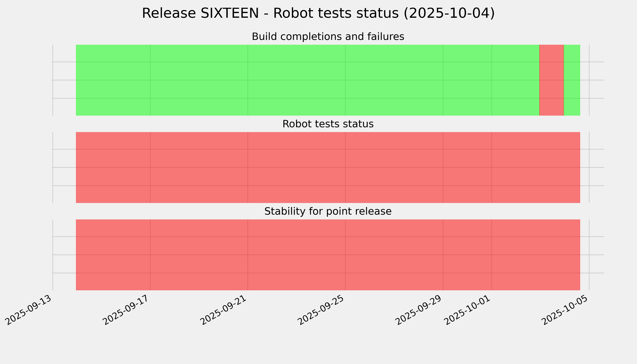Click the "Robot tests status" subplot heading above the middle chart

click(x=328, y=124)
